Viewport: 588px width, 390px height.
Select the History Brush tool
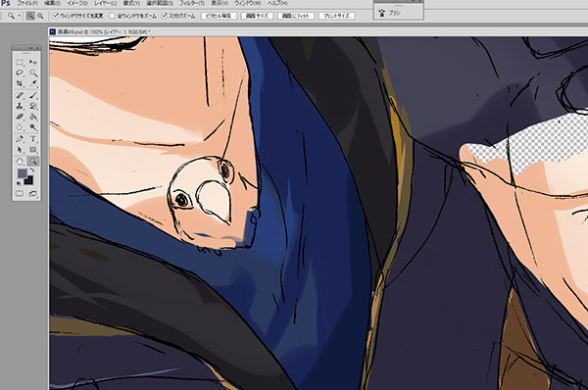(x=33, y=106)
